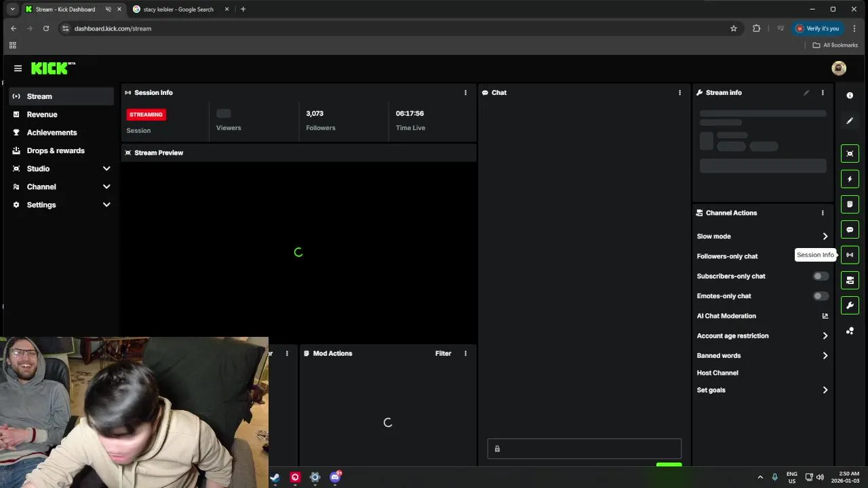Click the Kick logo
The image size is (868, 488).
53,68
